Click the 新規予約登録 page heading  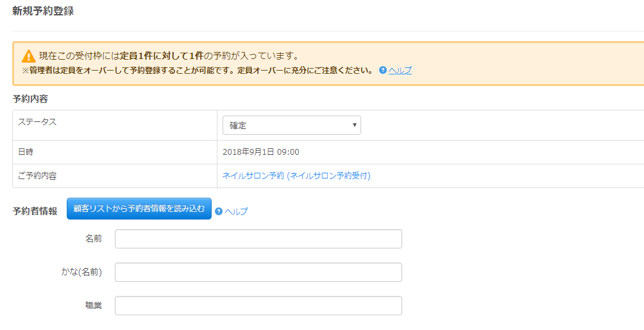point(43,11)
